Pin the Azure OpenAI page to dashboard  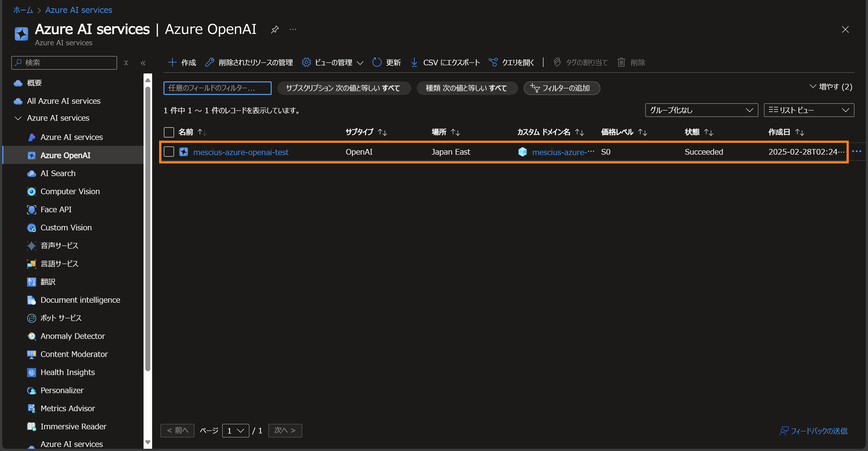click(x=275, y=30)
